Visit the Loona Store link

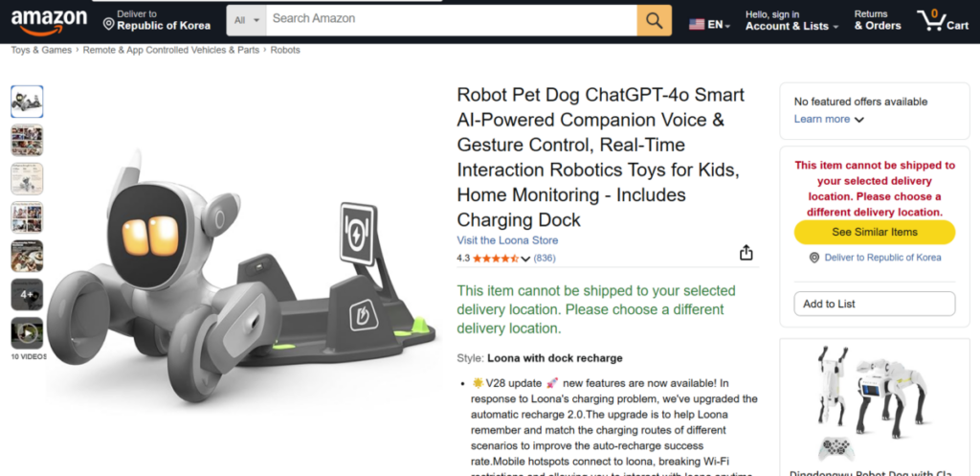[507, 240]
